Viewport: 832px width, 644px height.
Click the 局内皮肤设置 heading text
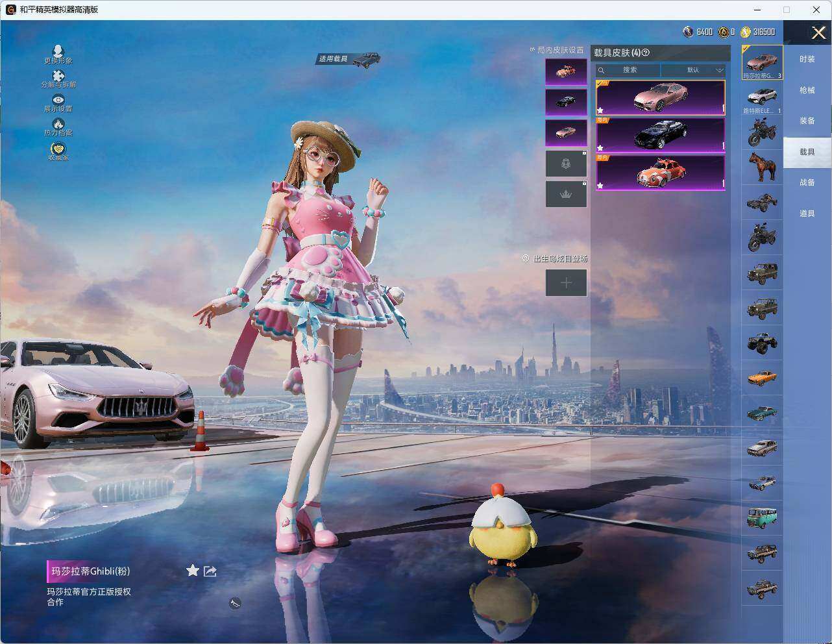point(561,50)
